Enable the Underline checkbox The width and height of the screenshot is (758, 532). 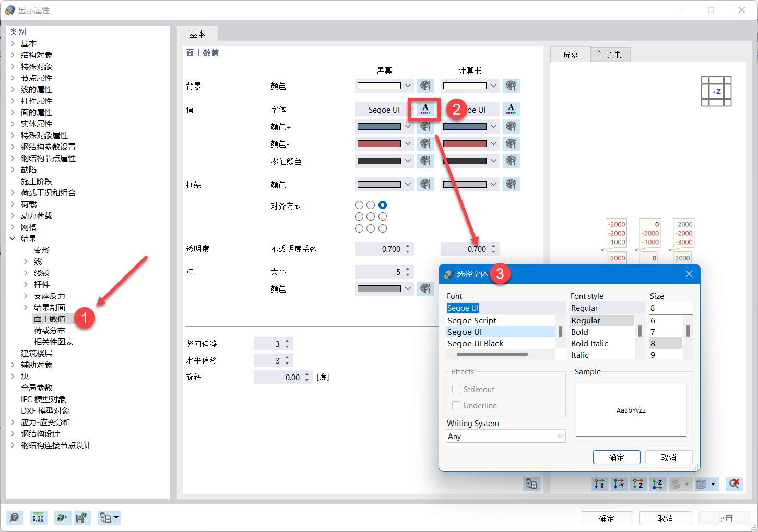(x=457, y=405)
